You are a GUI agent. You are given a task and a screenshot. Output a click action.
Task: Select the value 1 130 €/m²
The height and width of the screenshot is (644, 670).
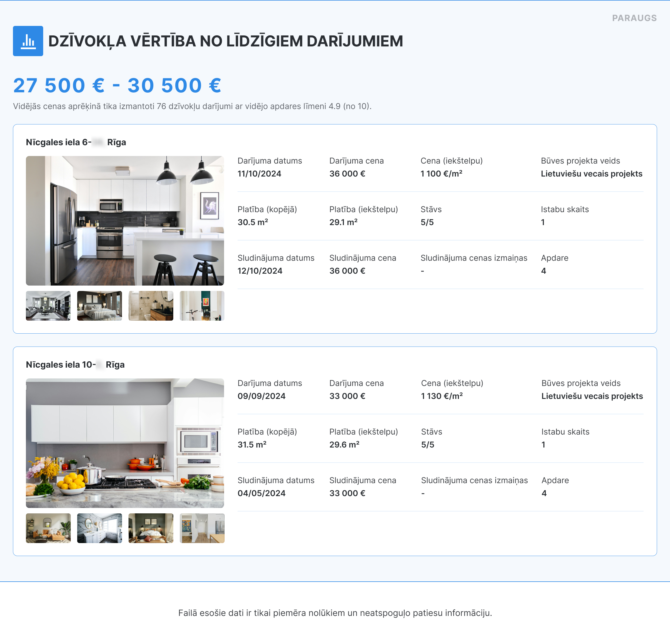coord(442,396)
